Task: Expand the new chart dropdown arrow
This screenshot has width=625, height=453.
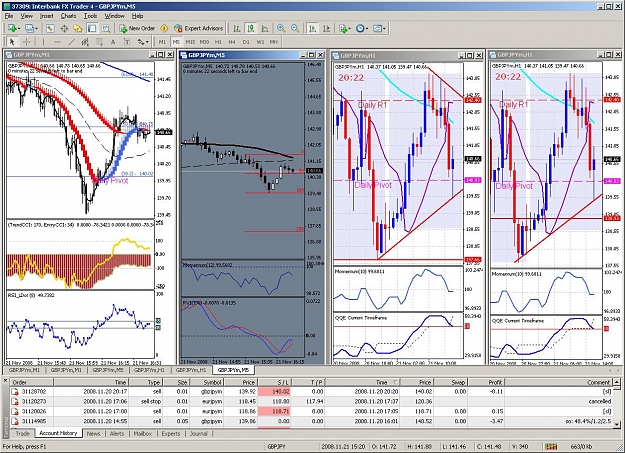Action: pos(19,28)
